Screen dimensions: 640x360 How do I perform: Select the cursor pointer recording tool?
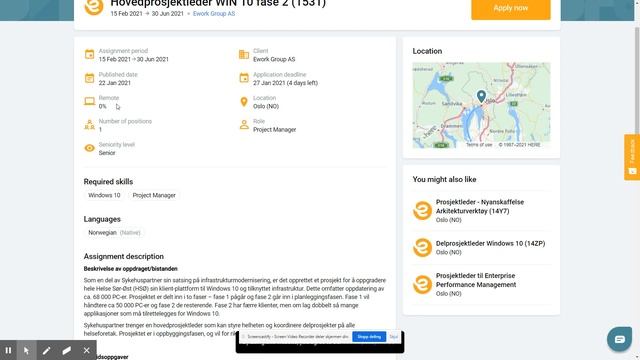(27, 350)
